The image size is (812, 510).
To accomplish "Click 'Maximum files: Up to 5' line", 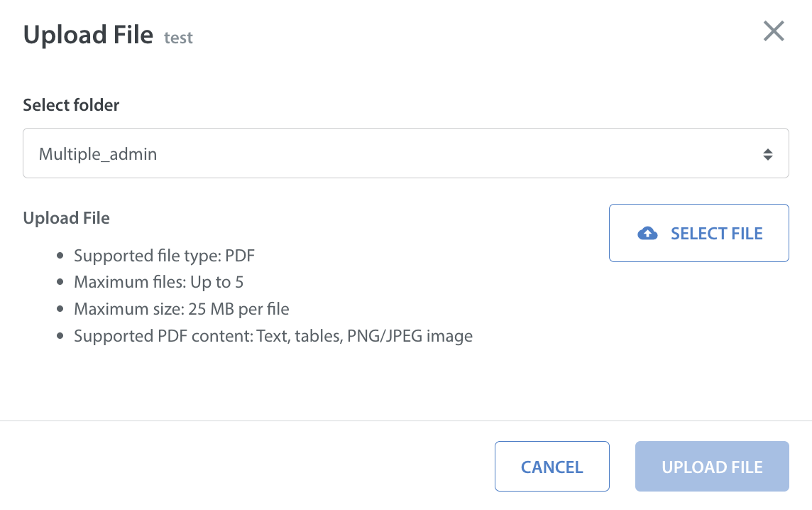I will pyautogui.click(x=159, y=282).
